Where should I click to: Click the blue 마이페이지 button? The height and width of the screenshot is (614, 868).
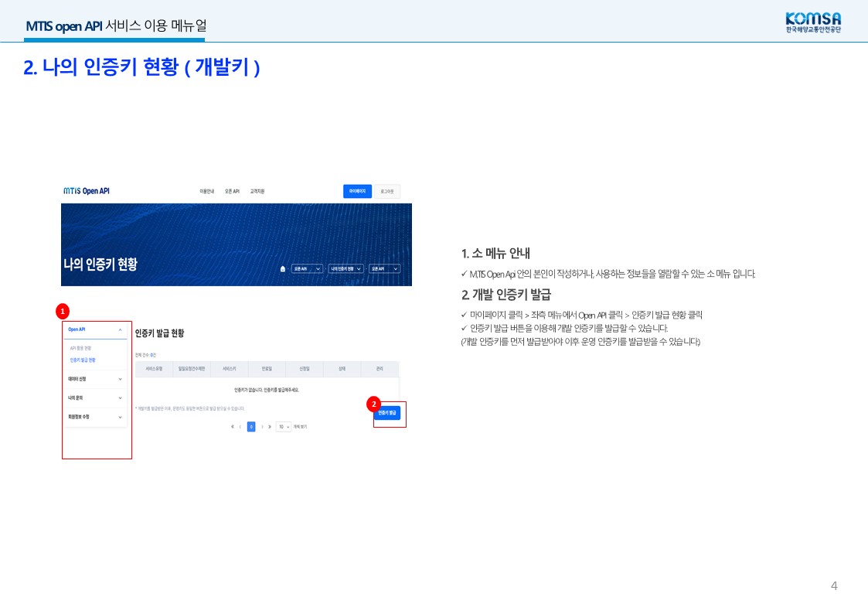pyautogui.click(x=357, y=191)
